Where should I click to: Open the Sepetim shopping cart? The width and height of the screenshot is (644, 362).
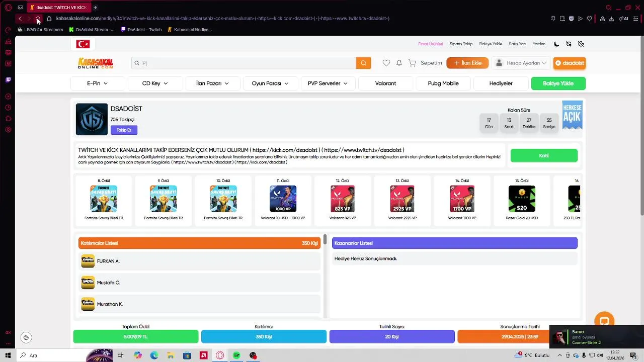426,63
